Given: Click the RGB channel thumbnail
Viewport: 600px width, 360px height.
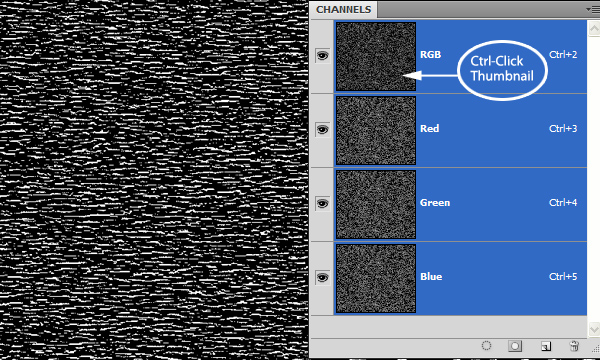Looking at the screenshot, I should pos(376,56).
